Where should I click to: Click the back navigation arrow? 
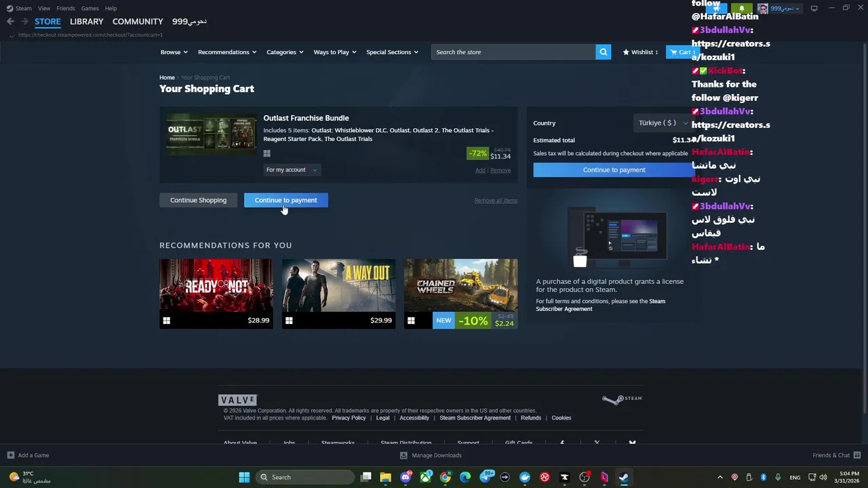tap(10, 22)
